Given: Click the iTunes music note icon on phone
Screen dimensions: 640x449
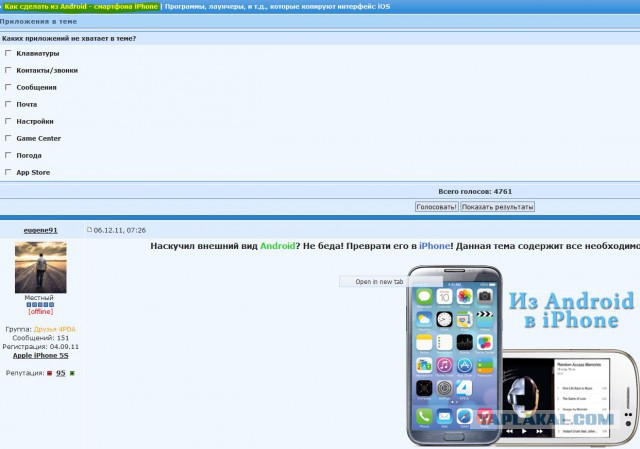Looking at the screenshot, I should 444,365.
